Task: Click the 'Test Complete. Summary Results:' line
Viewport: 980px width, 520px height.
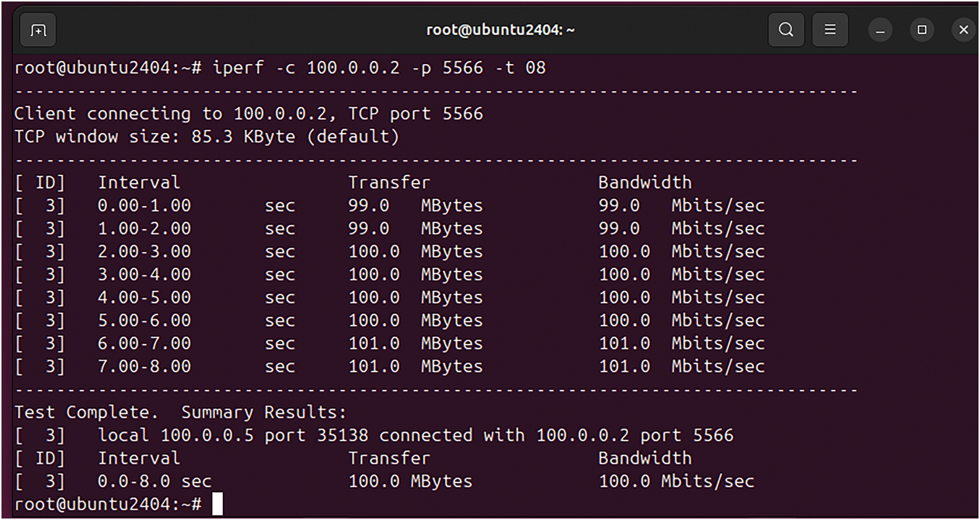Action: 180,412
